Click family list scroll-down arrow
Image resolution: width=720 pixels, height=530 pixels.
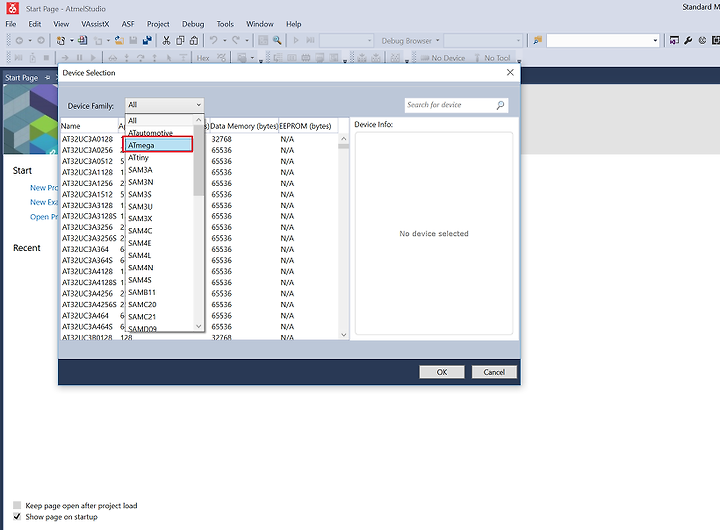click(199, 327)
